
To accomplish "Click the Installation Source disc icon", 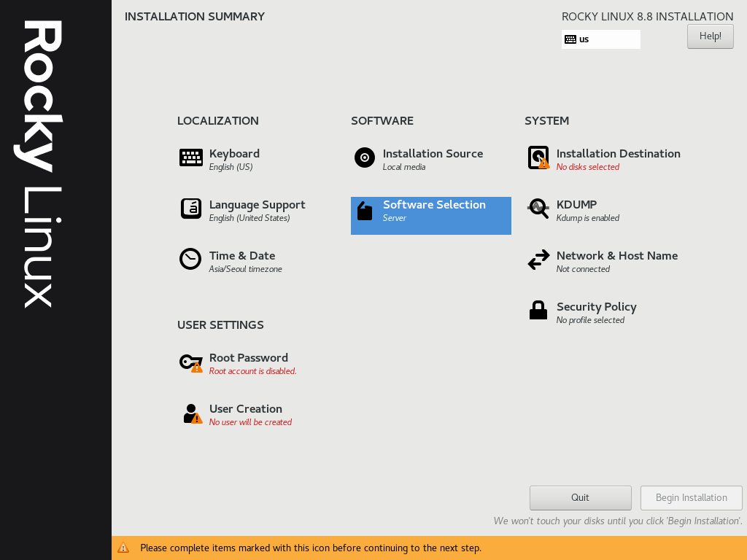I will click(365, 157).
